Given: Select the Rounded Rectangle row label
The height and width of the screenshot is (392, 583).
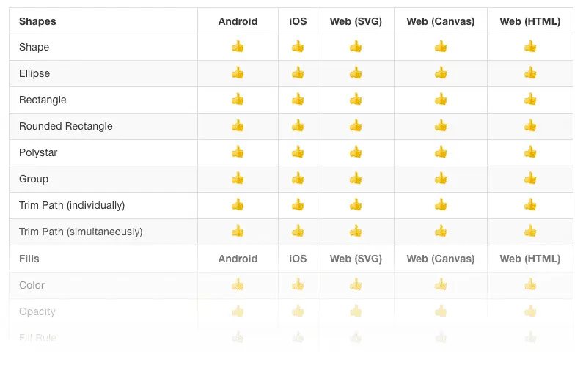Looking at the screenshot, I should [x=66, y=126].
